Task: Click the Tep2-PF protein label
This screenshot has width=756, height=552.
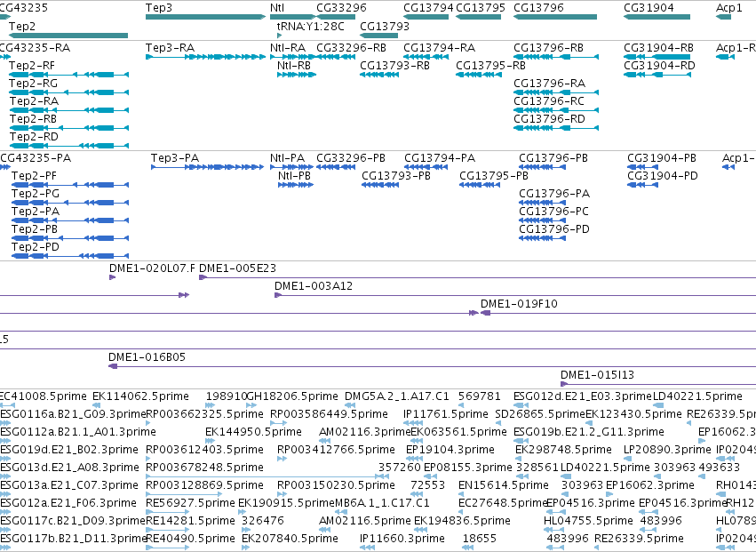Action: coord(34,176)
